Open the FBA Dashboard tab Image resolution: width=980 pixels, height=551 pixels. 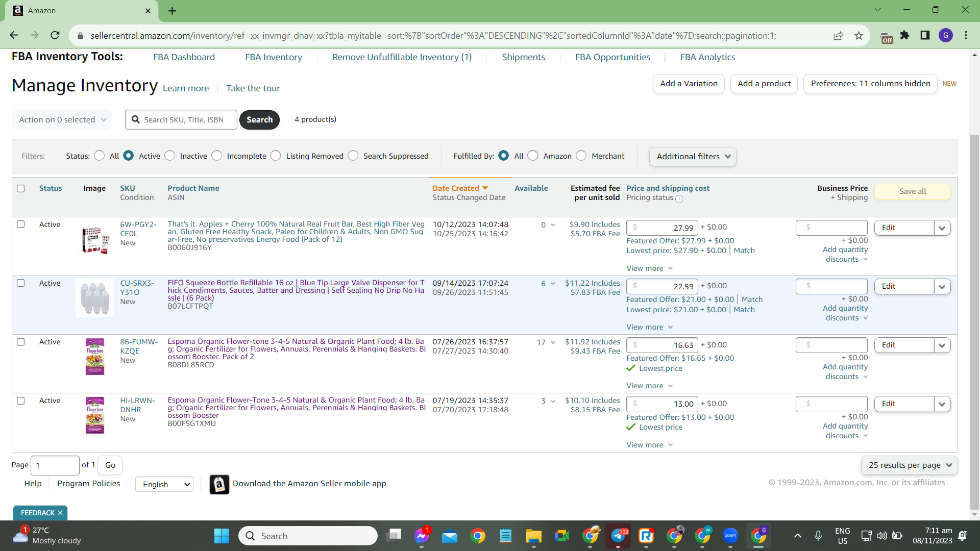[184, 57]
